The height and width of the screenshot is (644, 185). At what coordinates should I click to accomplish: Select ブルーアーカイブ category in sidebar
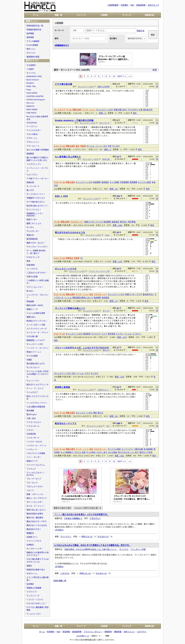(x=34, y=479)
